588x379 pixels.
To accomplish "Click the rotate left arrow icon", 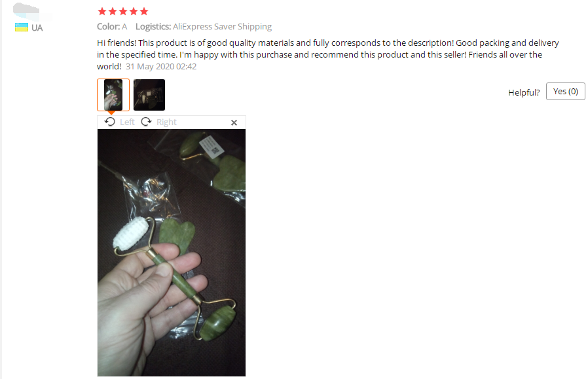I will [110, 122].
